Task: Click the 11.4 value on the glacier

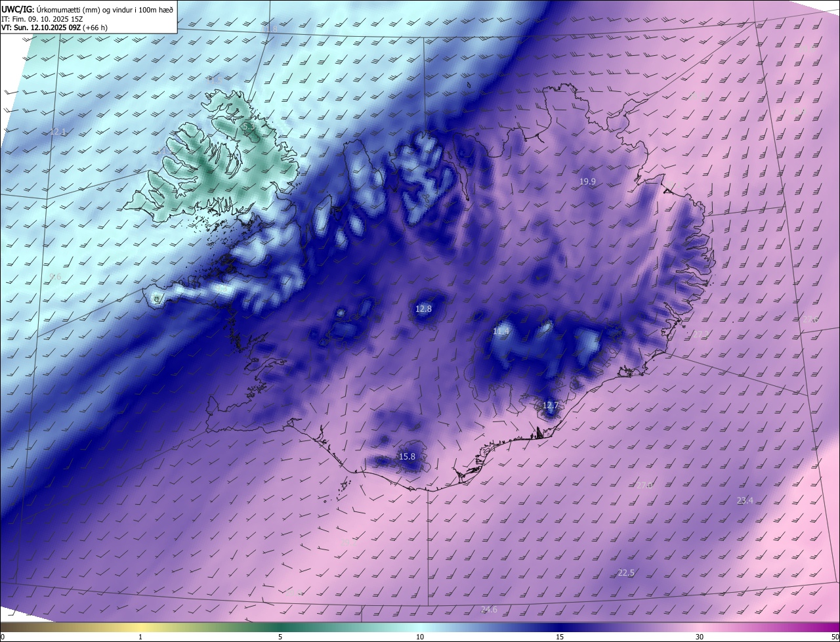Action: [501, 333]
